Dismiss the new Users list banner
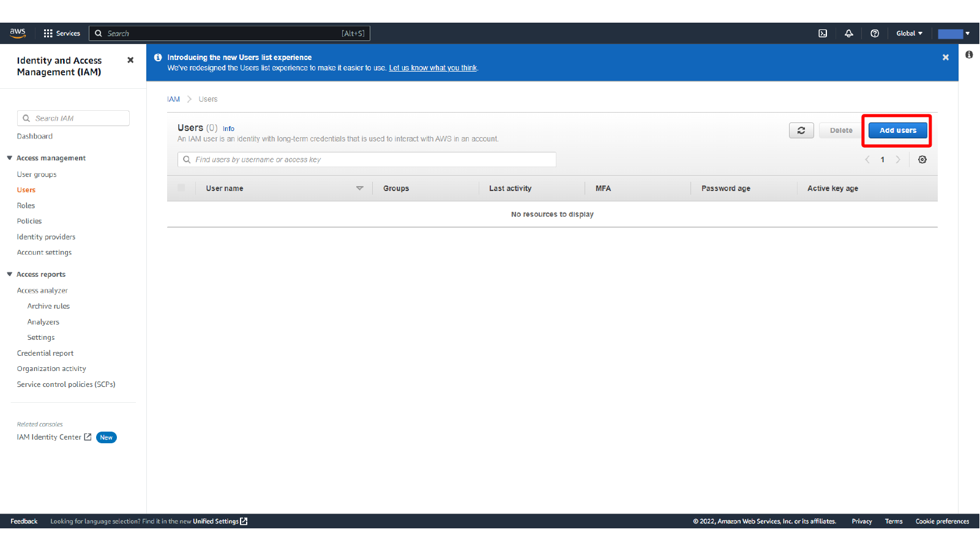 click(x=946, y=58)
